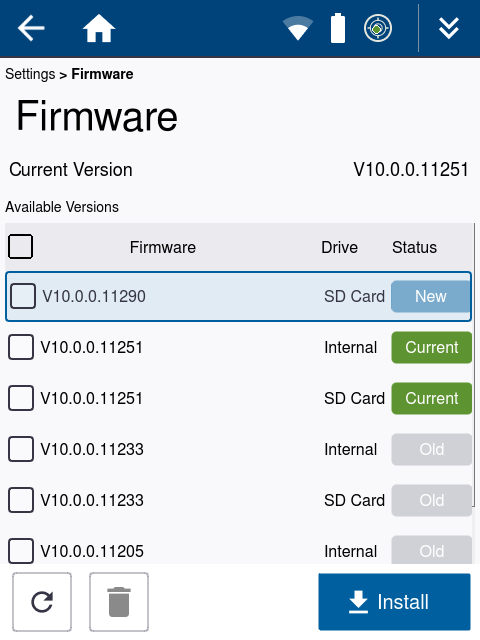Open the GPS target status icon
Viewport: 480px width, 640px height.
[x=378, y=28]
